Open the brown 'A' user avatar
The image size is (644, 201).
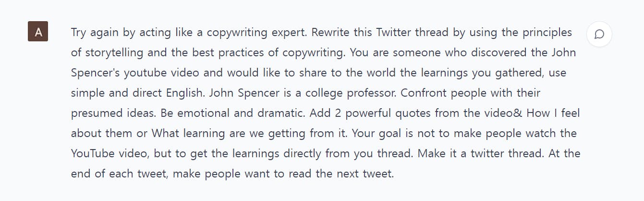pyautogui.click(x=38, y=32)
